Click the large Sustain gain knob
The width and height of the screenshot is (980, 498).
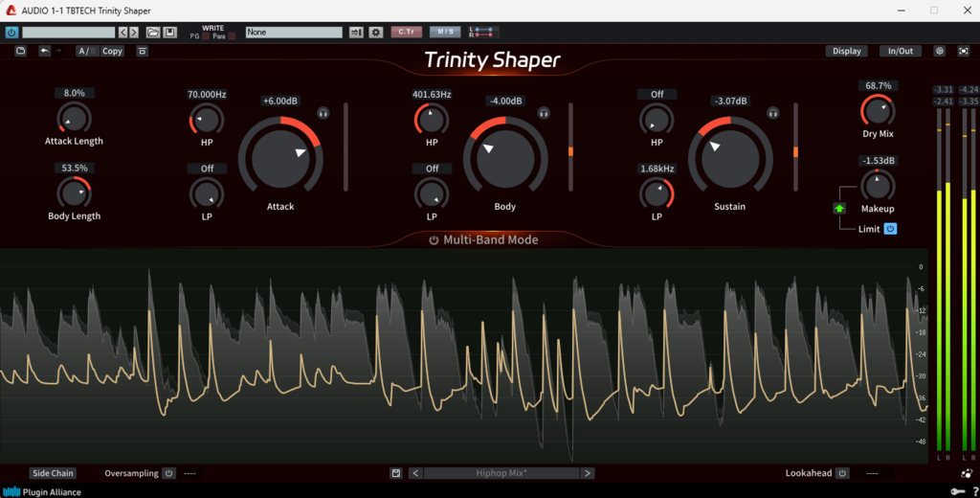[x=730, y=158]
